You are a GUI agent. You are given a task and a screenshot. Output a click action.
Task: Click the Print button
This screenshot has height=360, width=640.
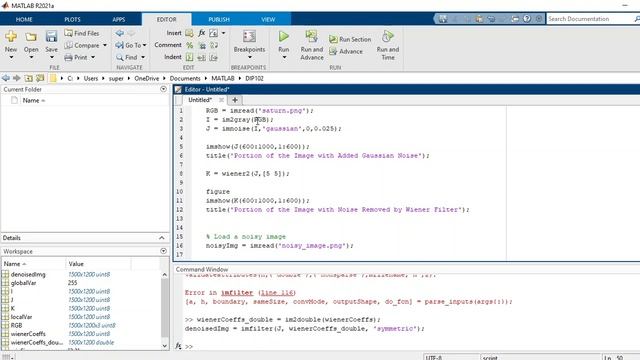click(x=76, y=58)
